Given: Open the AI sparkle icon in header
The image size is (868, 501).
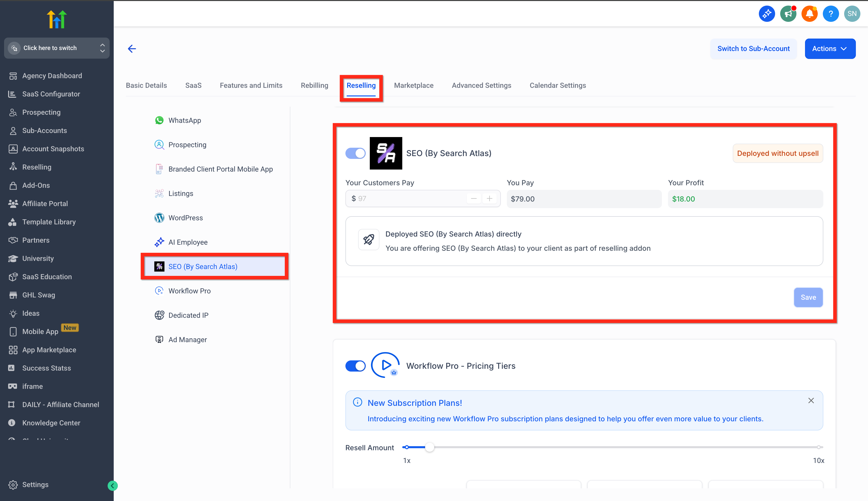Looking at the screenshot, I should (766, 14).
